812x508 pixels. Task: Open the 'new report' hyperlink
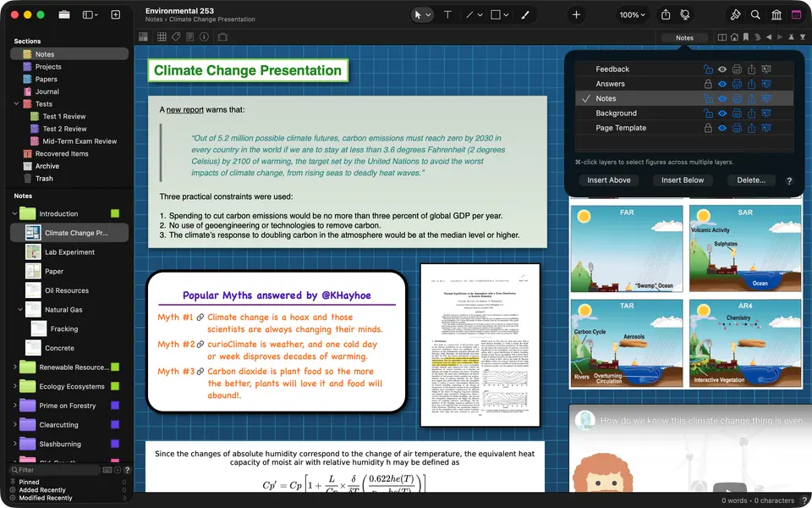[185, 109]
